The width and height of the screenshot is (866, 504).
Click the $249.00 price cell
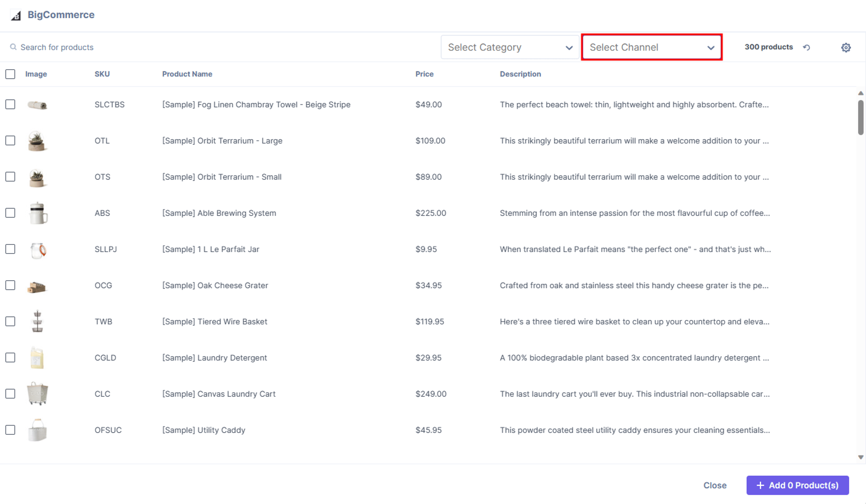click(x=431, y=394)
